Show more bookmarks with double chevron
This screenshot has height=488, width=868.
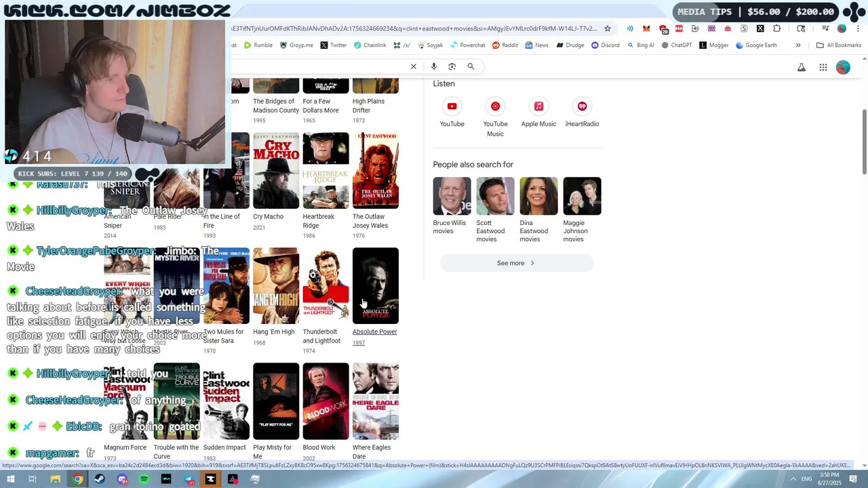point(798,45)
